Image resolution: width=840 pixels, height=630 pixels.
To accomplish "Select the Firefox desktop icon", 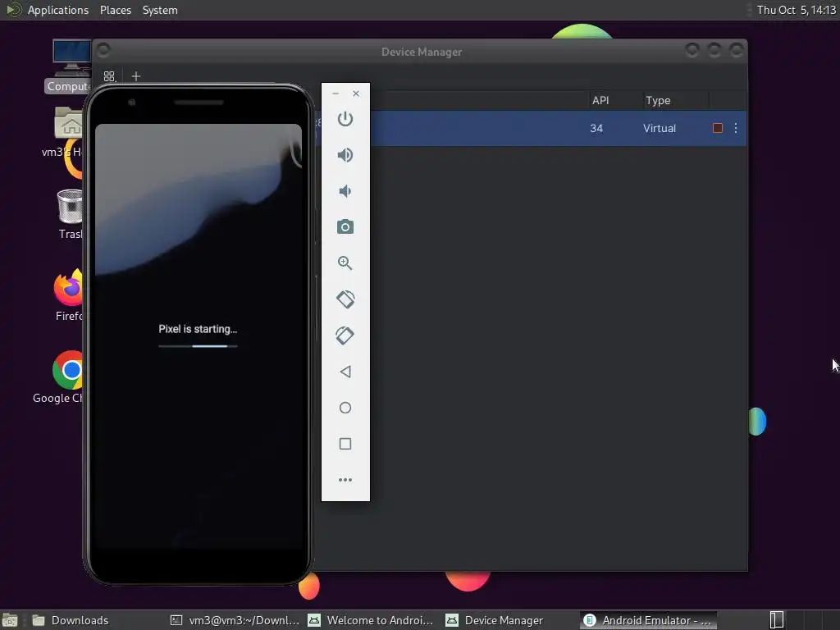I will [69, 295].
